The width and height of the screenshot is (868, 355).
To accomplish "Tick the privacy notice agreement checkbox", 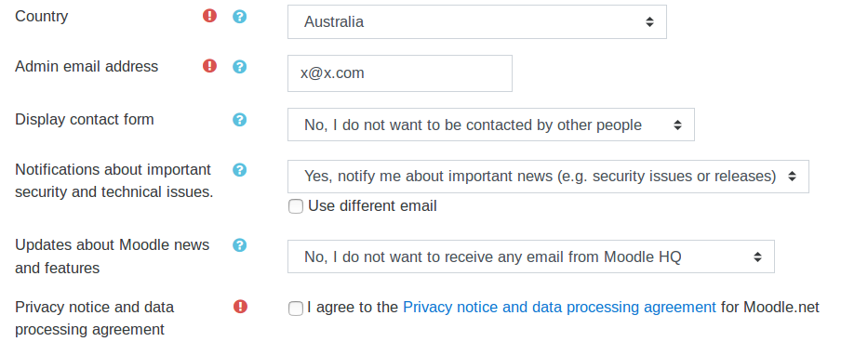I will click(296, 309).
